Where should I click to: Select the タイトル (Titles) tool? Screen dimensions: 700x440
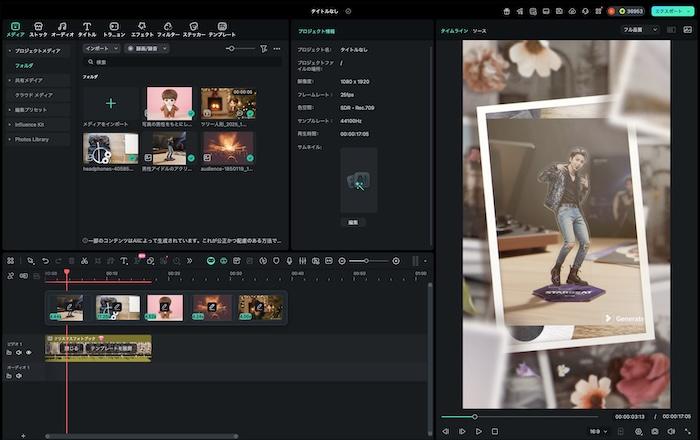click(87, 27)
